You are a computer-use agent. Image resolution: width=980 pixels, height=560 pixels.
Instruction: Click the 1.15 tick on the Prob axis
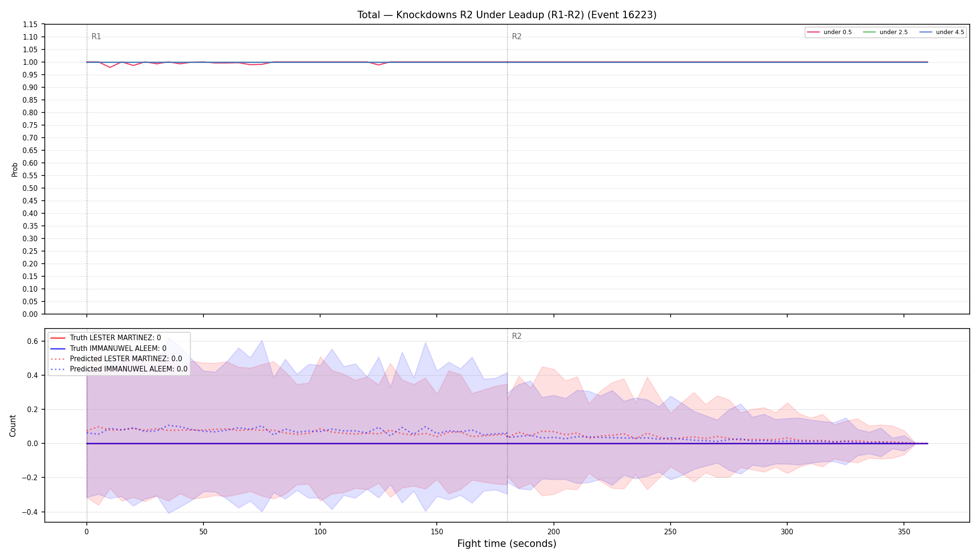tap(30, 24)
